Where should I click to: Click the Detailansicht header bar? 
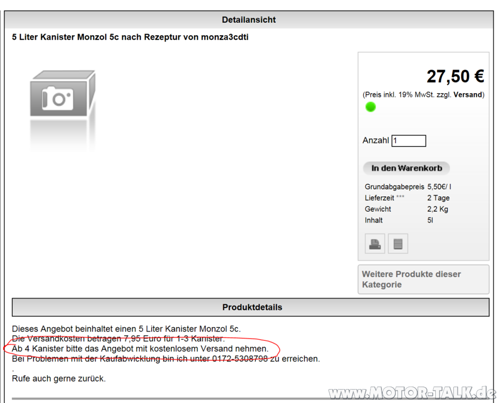coord(249,20)
